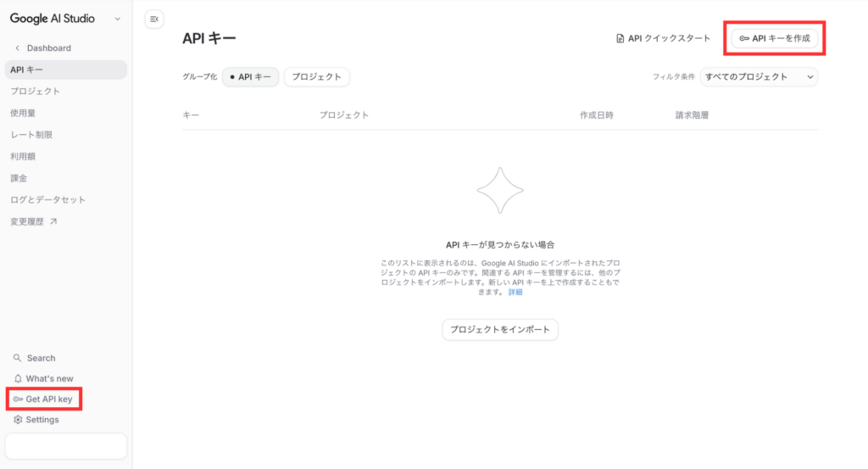The height and width of the screenshot is (469, 868).
Task: Click the Settings gear icon
Action: (x=18, y=420)
